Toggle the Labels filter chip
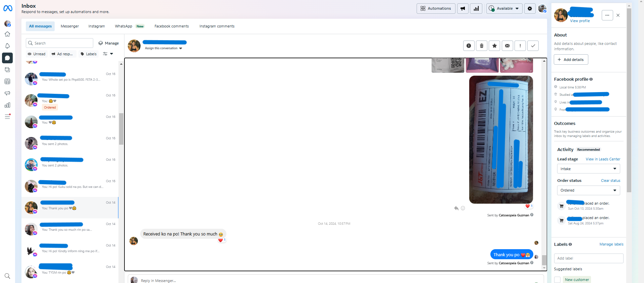 pyautogui.click(x=89, y=54)
